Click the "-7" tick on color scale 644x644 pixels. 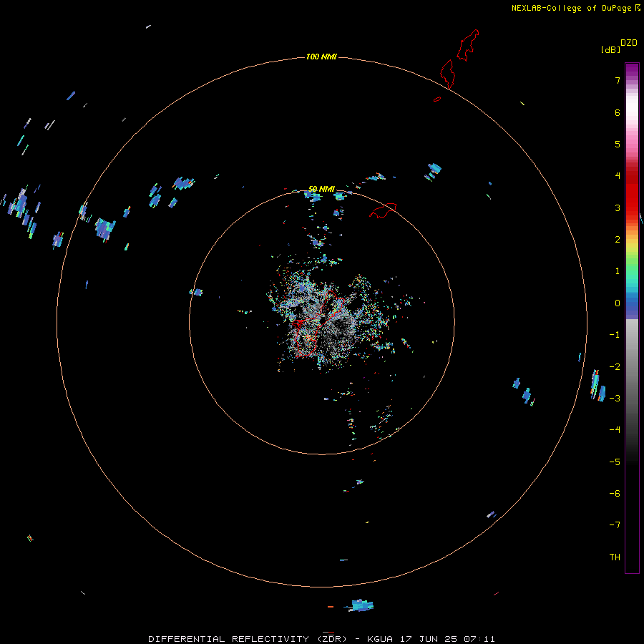pyautogui.click(x=615, y=525)
